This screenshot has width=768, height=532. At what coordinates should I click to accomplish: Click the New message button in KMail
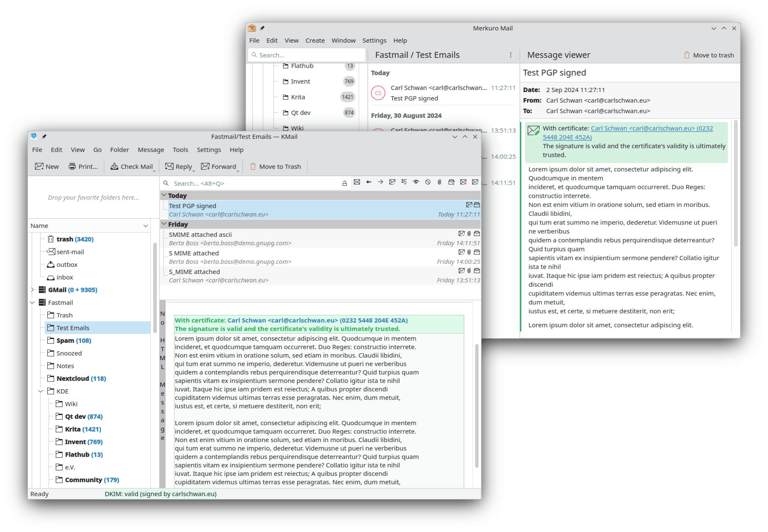point(47,166)
